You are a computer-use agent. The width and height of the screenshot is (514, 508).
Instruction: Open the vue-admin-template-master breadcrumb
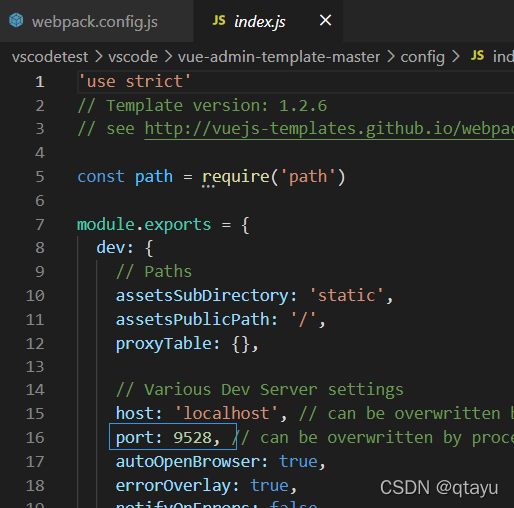279,57
